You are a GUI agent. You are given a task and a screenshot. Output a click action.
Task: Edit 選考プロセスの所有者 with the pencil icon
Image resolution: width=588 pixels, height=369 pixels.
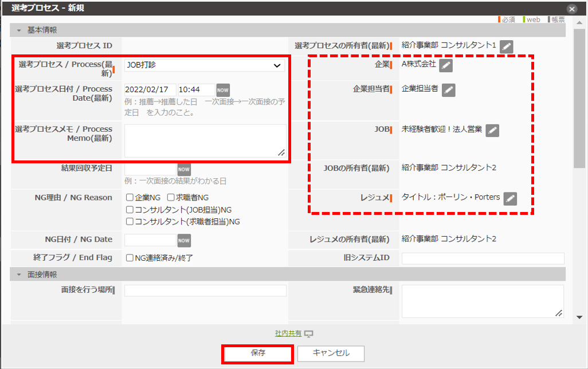pyautogui.click(x=505, y=45)
